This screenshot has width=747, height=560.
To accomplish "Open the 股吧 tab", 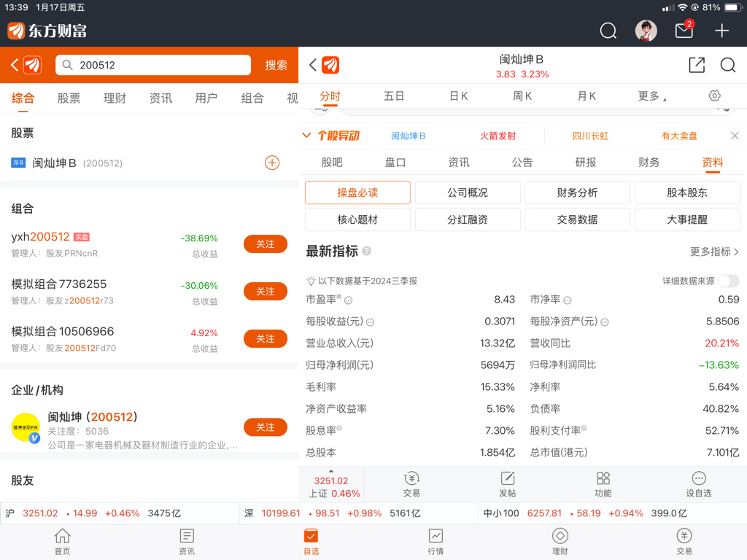I will 332,163.
